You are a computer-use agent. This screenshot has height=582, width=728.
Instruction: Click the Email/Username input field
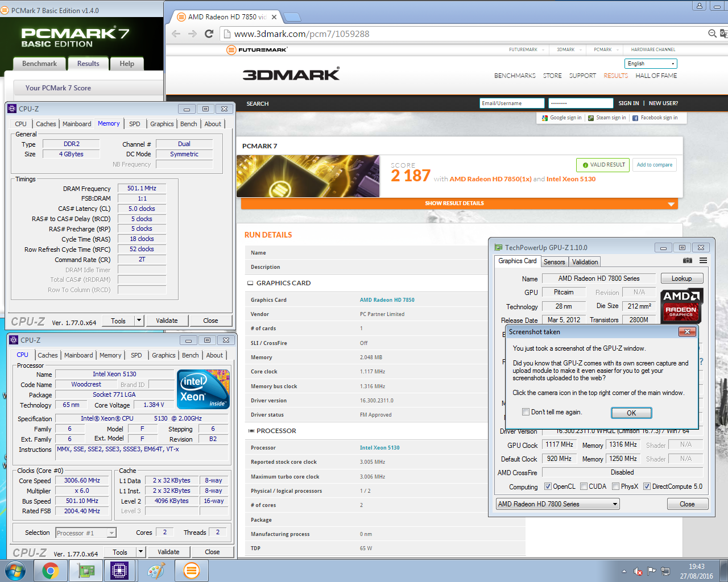512,103
